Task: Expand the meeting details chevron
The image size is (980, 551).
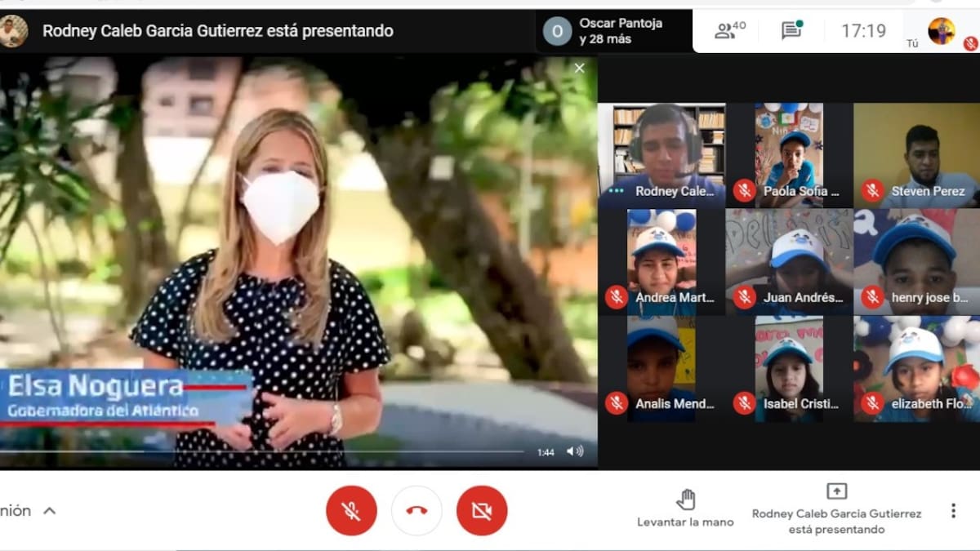Action: point(49,511)
